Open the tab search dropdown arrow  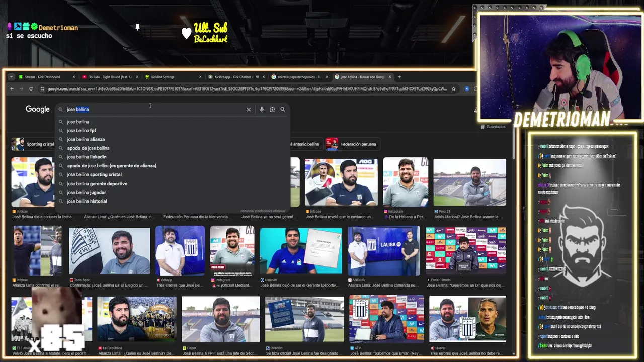(11, 77)
